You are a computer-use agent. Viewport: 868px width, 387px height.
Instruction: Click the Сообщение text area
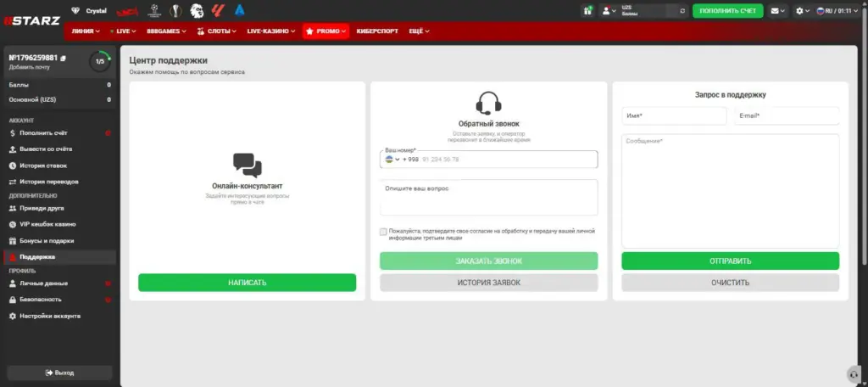[730, 191]
